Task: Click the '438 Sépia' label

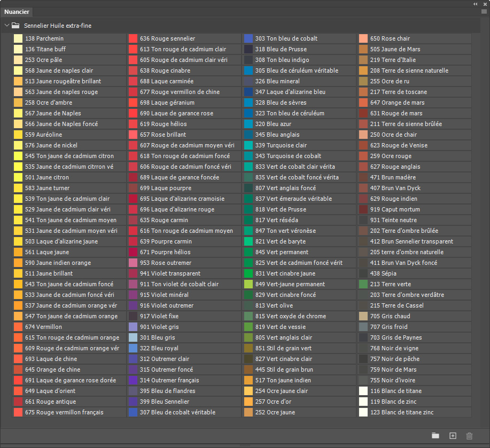Action: [384, 273]
